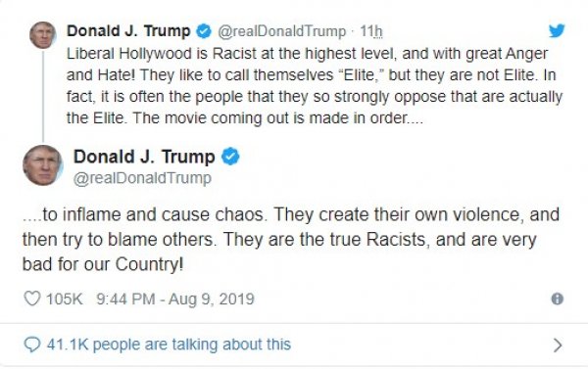Screen dimensions: 588x369
Task: Open the info icon beside the date
Action: click(x=558, y=299)
